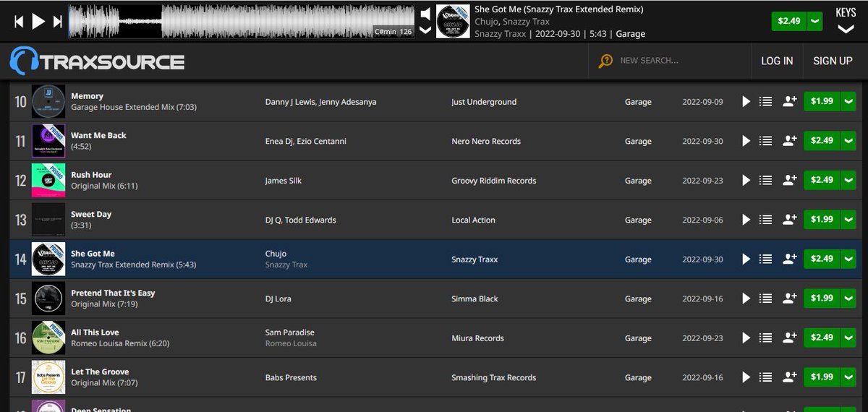Play the current track in top player
This screenshot has height=412, width=868.
pos(38,22)
